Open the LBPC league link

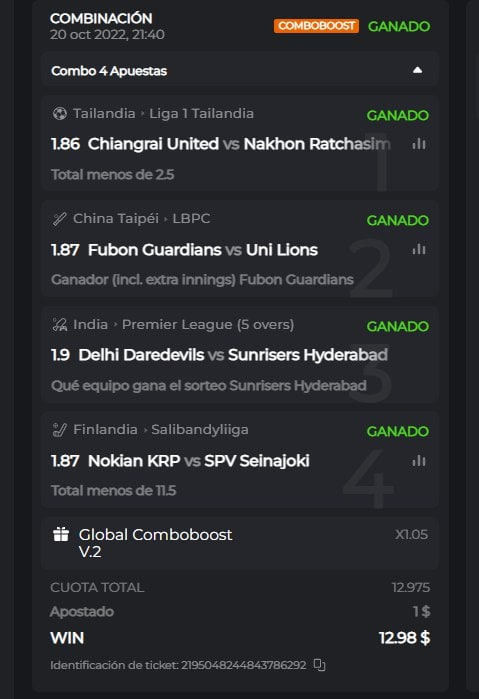tap(191, 218)
